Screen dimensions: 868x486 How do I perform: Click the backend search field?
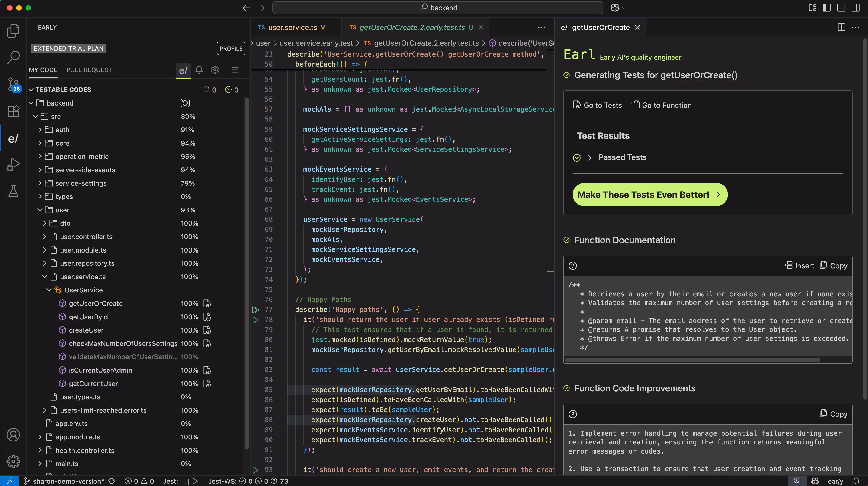click(x=437, y=8)
